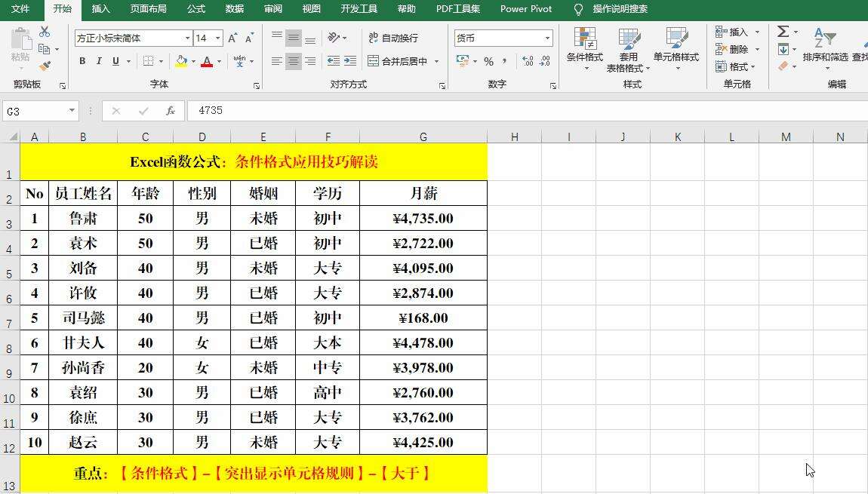
Task: Click Decrease Indent icon
Action: click(334, 61)
